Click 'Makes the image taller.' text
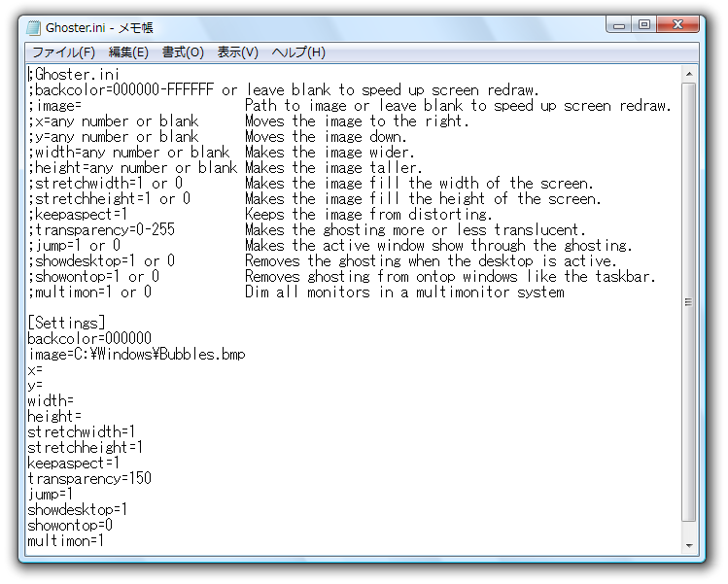This screenshot has height=584, width=728. [x=333, y=167]
